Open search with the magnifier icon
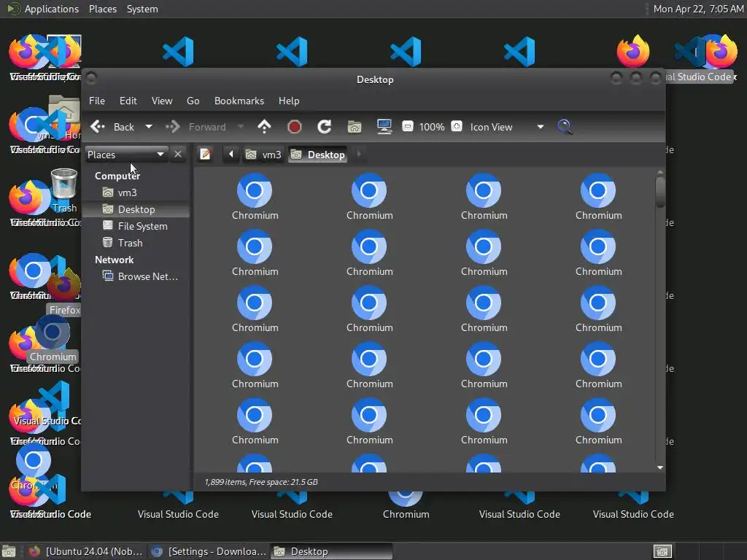This screenshot has width=747, height=560. 565,127
